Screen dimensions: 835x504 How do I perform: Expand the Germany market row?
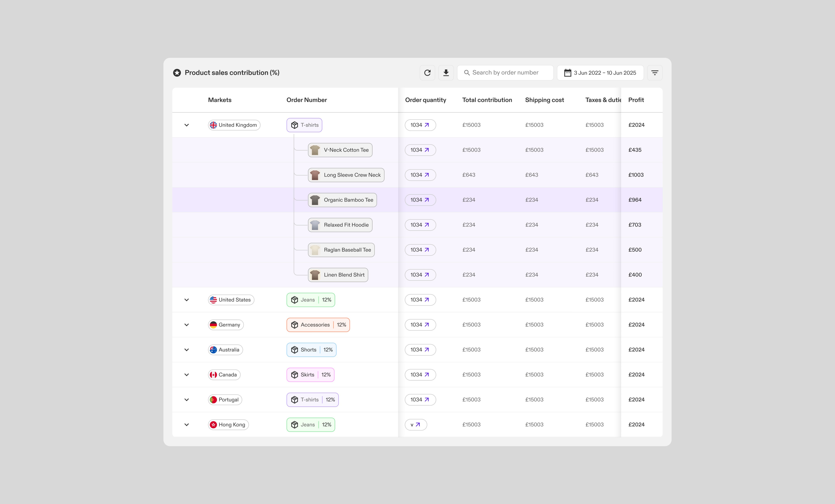point(186,325)
